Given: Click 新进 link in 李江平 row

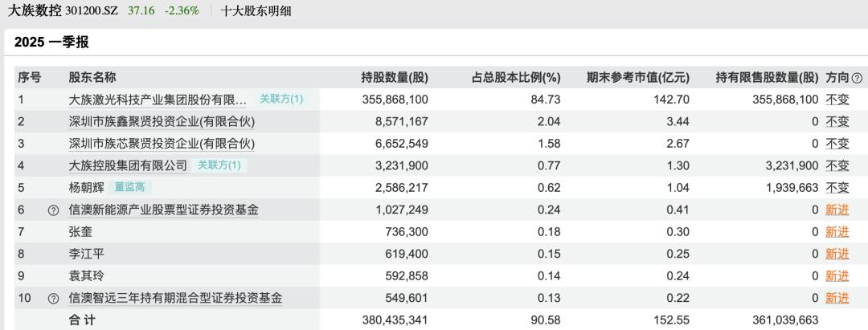Looking at the screenshot, I should point(837,255).
